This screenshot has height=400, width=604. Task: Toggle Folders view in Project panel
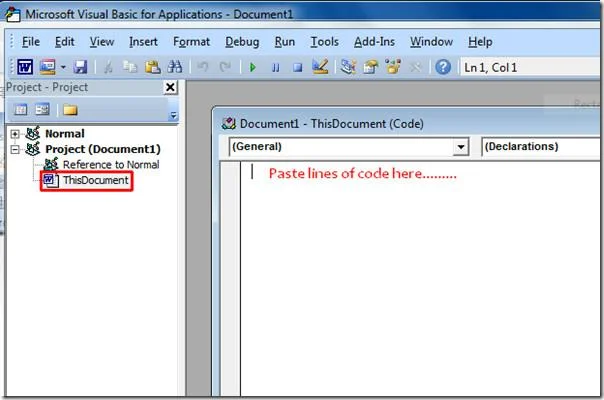(70, 110)
